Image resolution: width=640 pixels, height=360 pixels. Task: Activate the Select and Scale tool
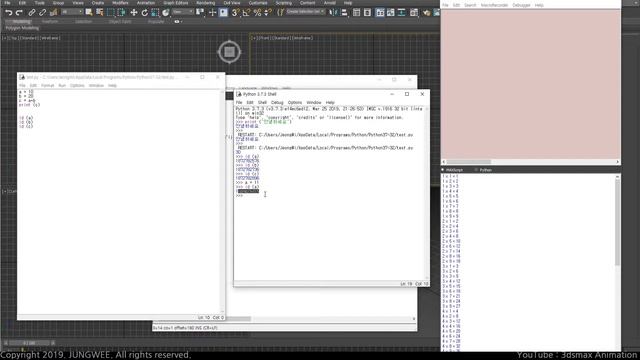(155, 13)
